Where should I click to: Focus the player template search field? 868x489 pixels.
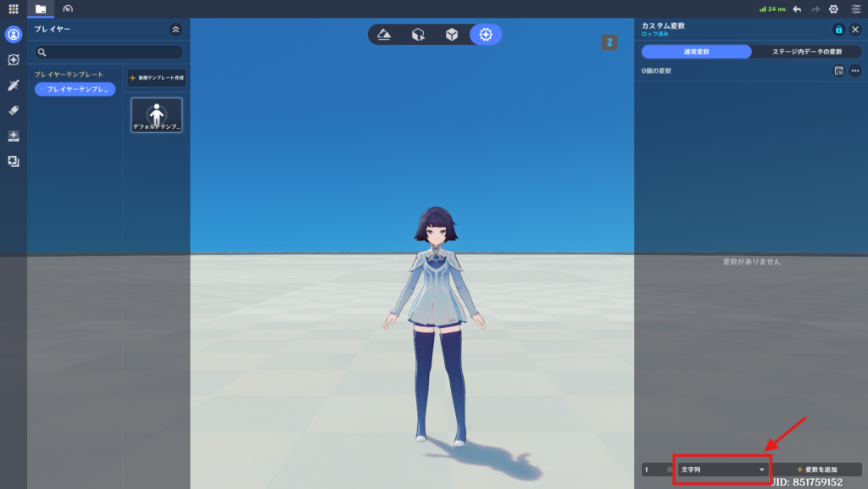pyautogui.click(x=108, y=52)
